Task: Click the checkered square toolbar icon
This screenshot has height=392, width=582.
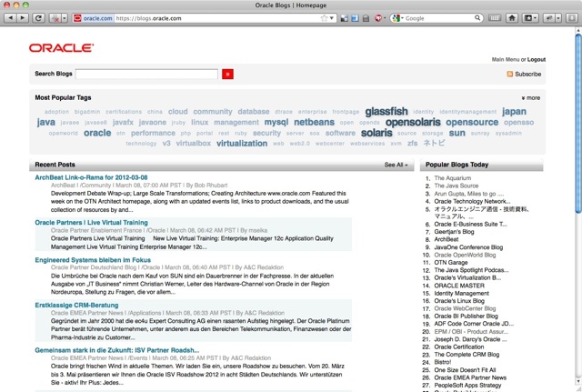Action: [345, 18]
